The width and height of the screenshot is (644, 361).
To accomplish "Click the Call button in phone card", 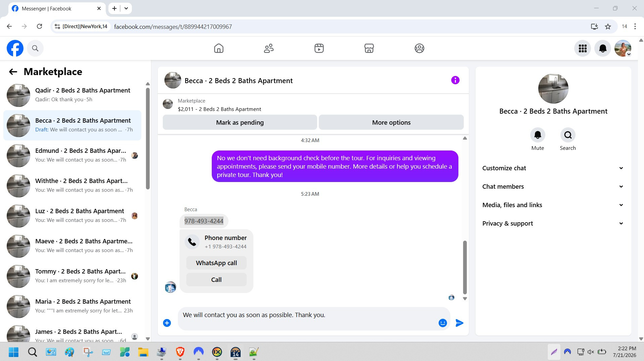I will coord(216,280).
